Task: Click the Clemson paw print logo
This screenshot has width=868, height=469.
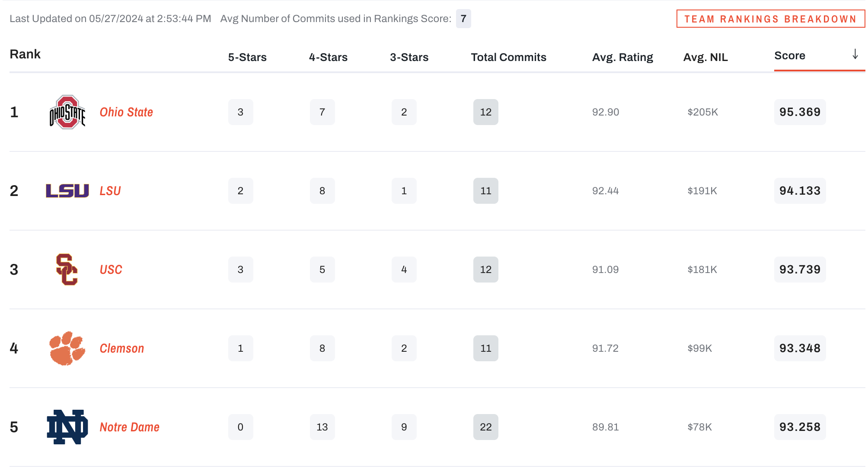Action: click(67, 348)
